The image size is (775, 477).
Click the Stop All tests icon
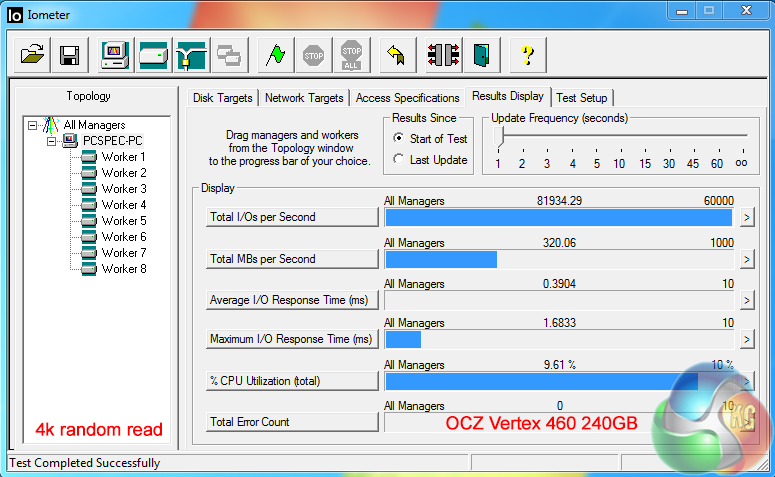[x=351, y=54]
